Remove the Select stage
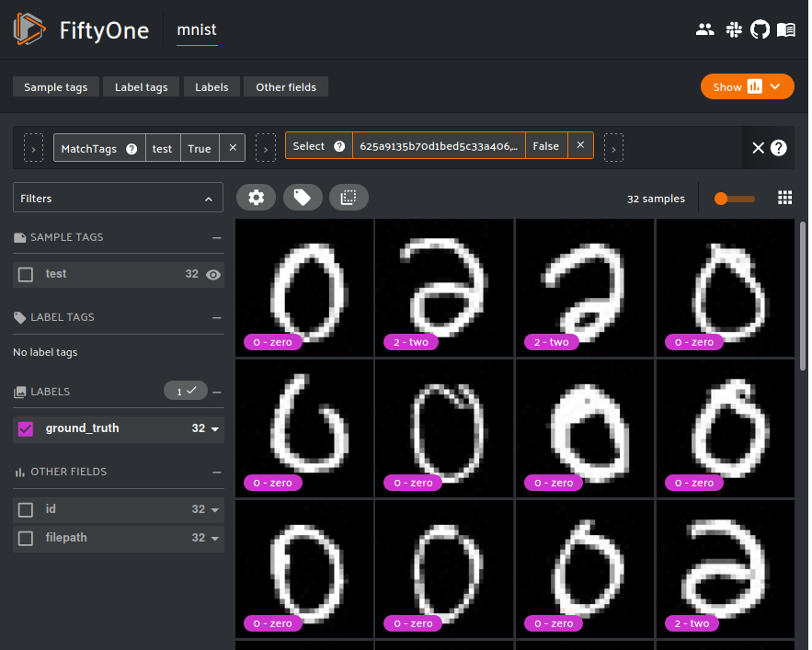This screenshot has width=812, height=650. tap(580, 145)
